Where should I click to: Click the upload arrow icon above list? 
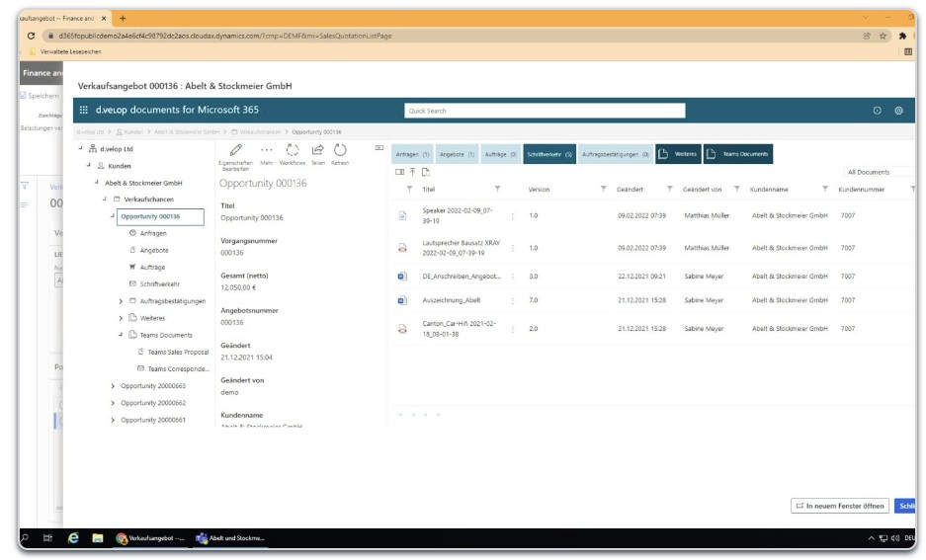tap(412, 172)
